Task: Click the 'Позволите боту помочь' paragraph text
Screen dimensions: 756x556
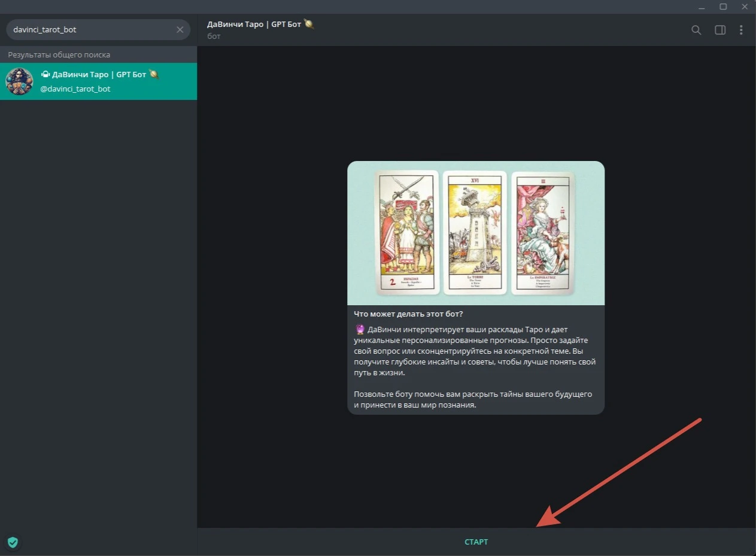Action: pyautogui.click(x=473, y=400)
